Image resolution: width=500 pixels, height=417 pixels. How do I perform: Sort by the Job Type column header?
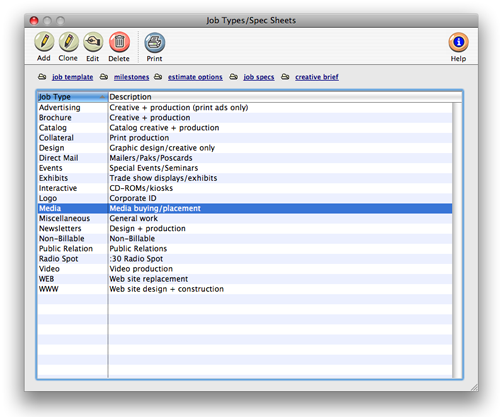[72, 97]
